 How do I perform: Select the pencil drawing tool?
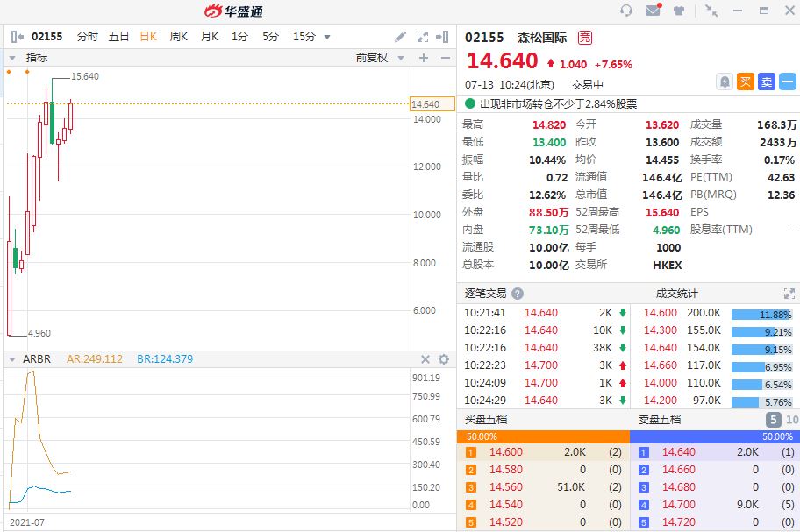click(401, 37)
